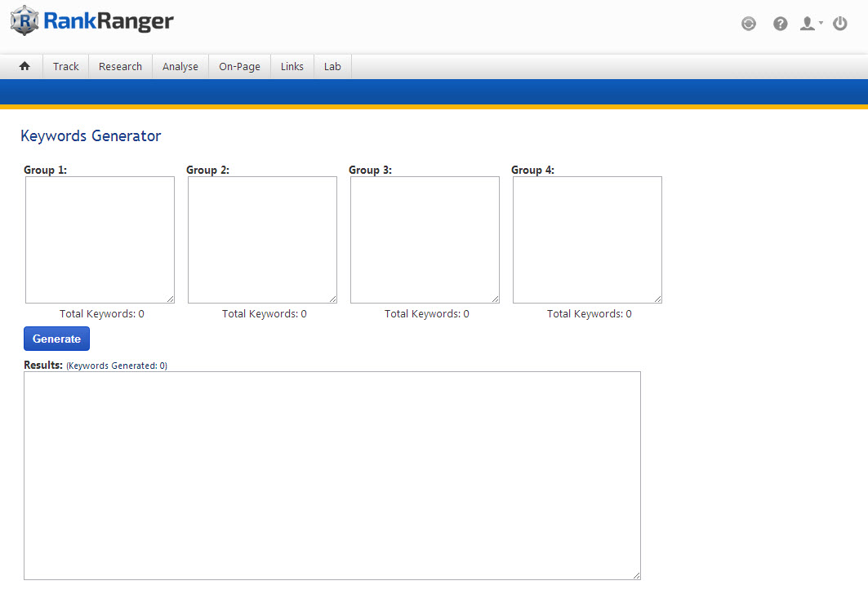The height and width of the screenshot is (594, 868).
Task: Open the Links menu
Action: point(292,66)
